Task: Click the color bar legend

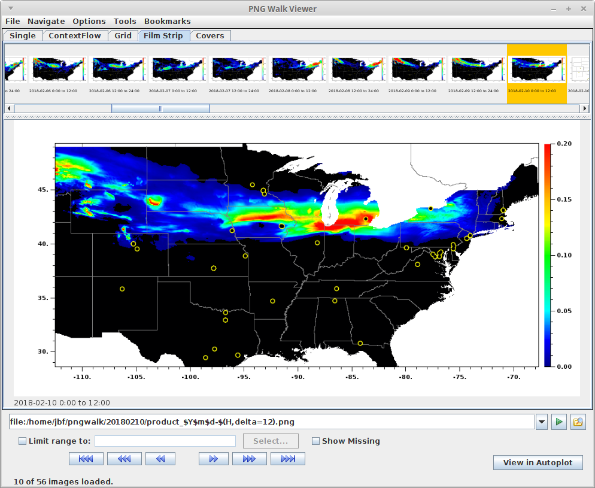Action: tap(547, 255)
